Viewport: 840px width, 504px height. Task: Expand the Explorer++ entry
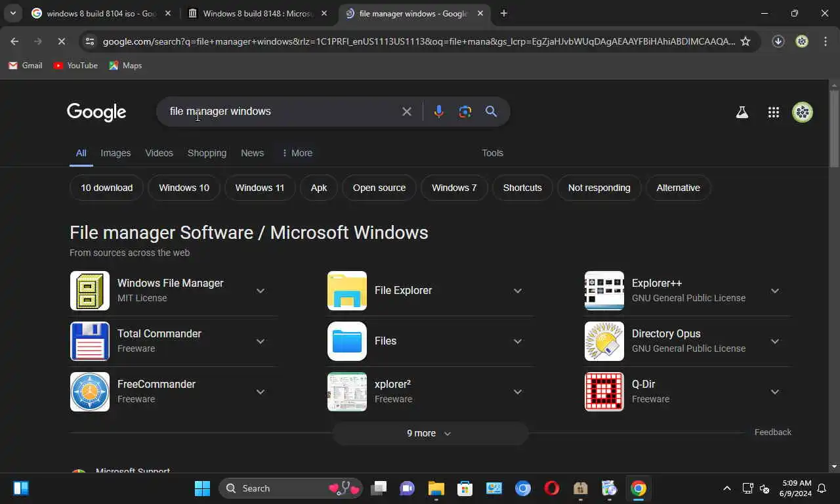tap(775, 291)
